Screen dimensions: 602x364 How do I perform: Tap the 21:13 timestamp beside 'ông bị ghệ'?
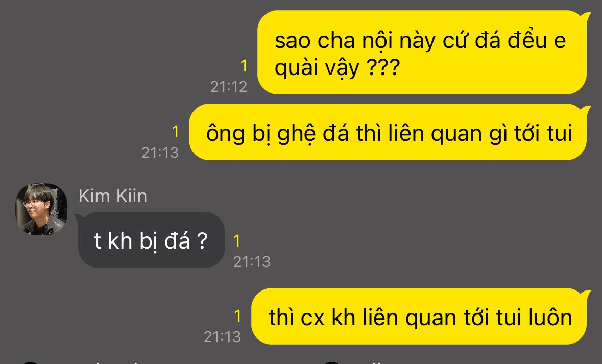(x=160, y=153)
